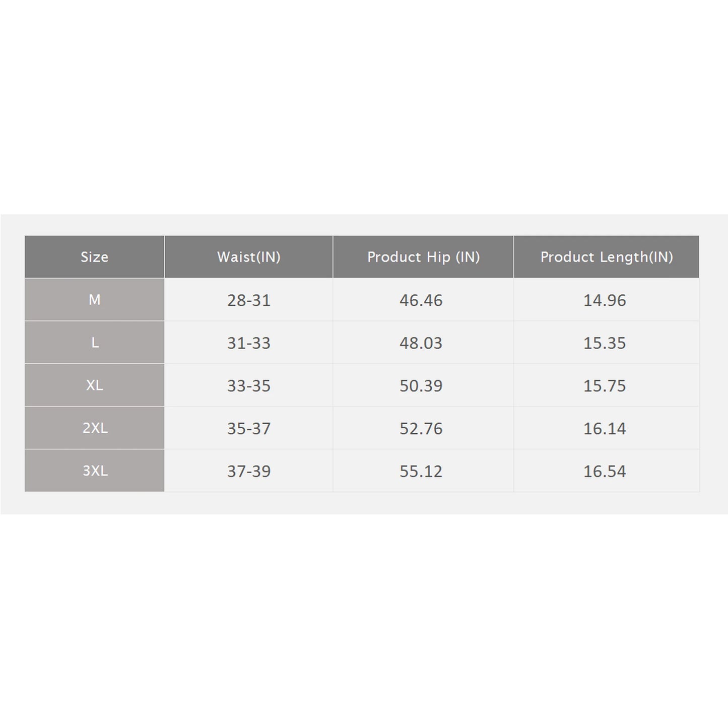Click the 35-37 waist cell
The height and width of the screenshot is (728, 728).
[249, 429]
